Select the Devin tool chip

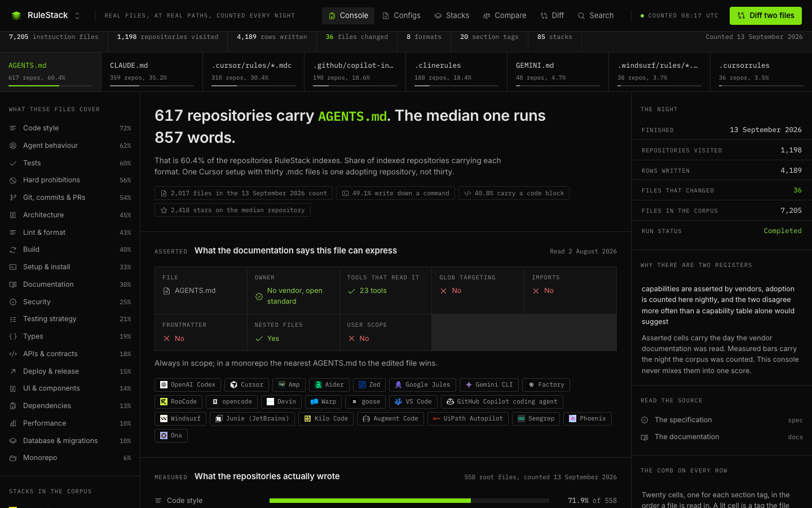coord(281,402)
